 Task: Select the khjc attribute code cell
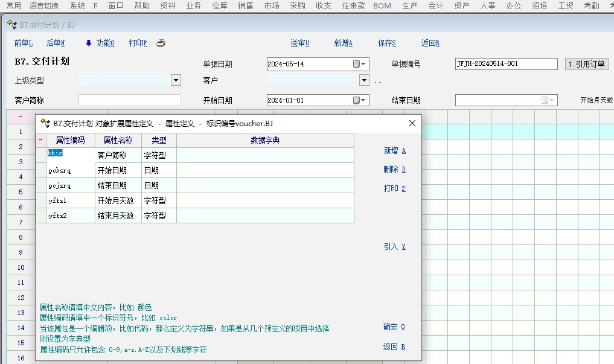tap(71, 155)
